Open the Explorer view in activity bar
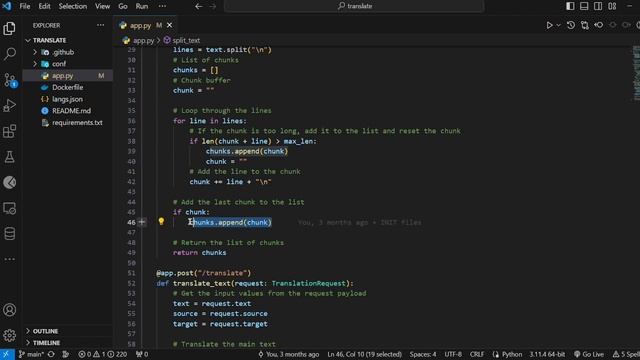 click(9, 29)
